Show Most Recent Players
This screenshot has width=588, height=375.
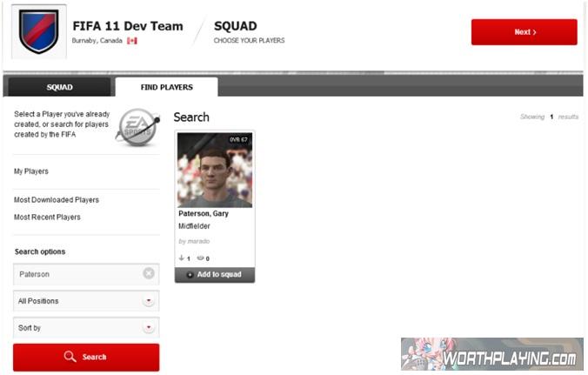point(47,218)
